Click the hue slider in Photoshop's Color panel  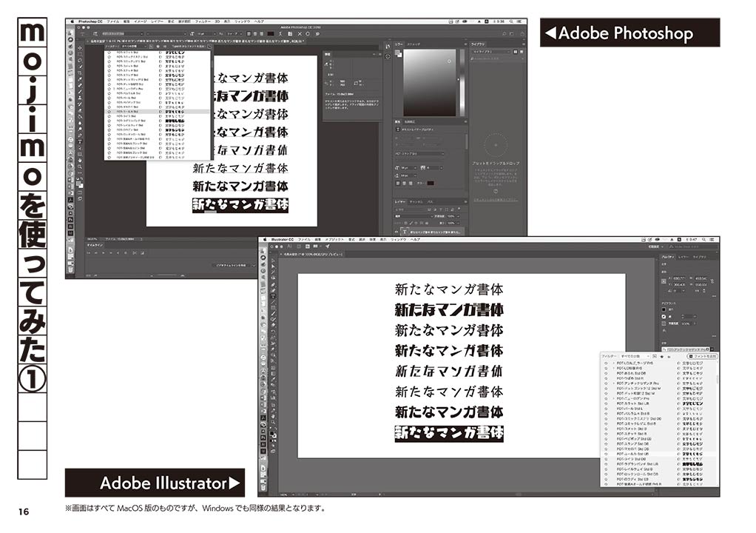pos(463,82)
